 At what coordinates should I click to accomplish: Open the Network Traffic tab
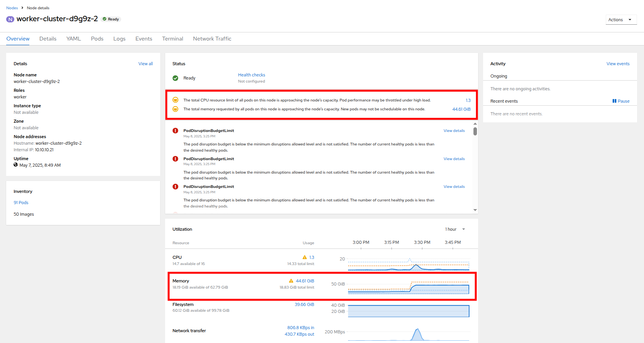pos(212,39)
